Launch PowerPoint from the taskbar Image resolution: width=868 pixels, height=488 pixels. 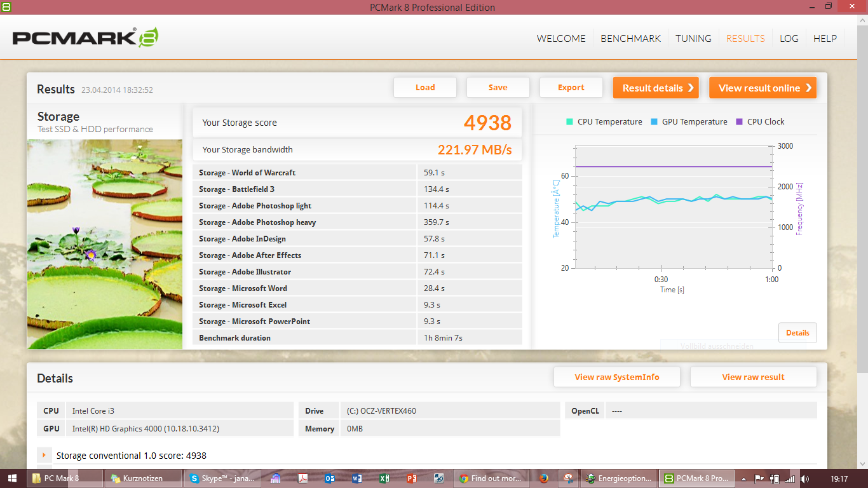click(x=411, y=478)
